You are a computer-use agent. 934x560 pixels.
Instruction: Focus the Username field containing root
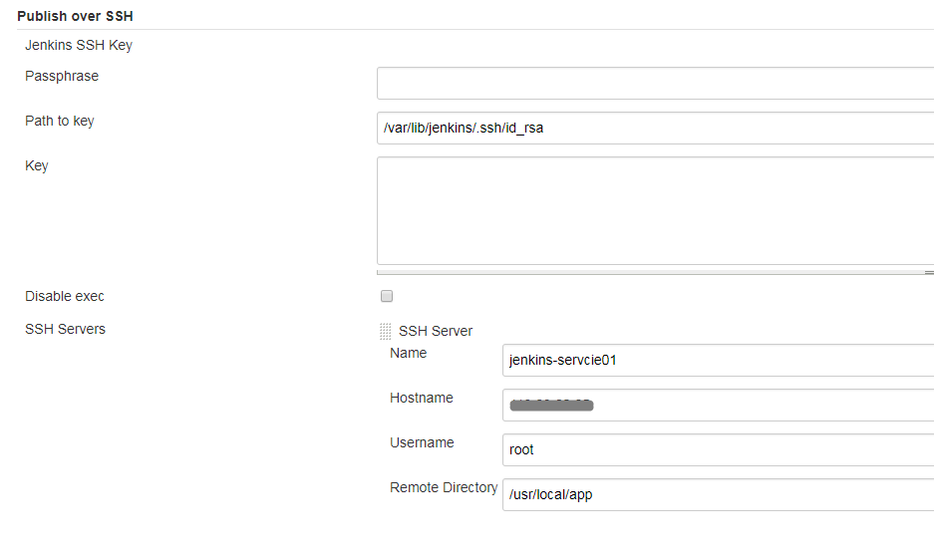point(718,449)
